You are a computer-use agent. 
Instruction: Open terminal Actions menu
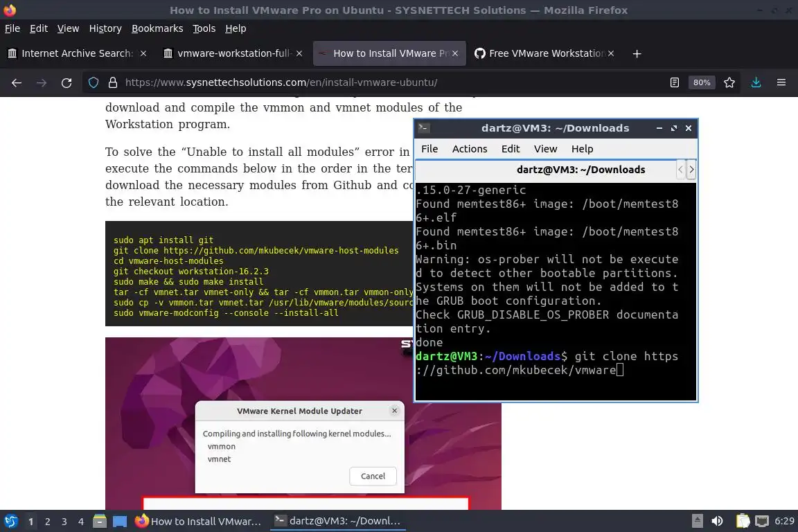pos(470,149)
